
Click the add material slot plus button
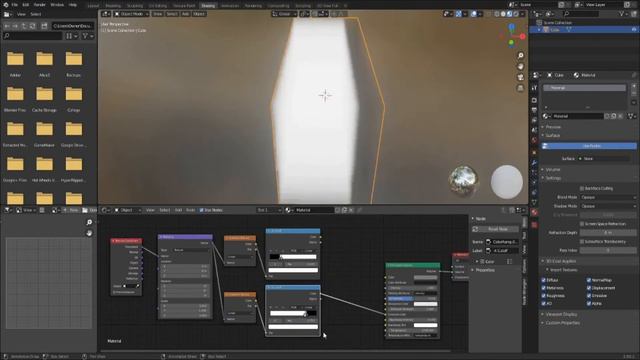click(633, 87)
